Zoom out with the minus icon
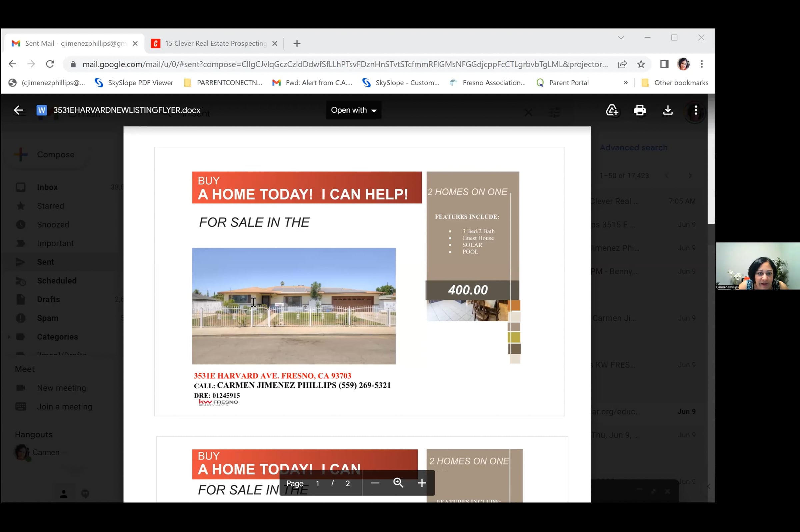Screen dimensions: 800x532 pyautogui.click(x=375, y=483)
